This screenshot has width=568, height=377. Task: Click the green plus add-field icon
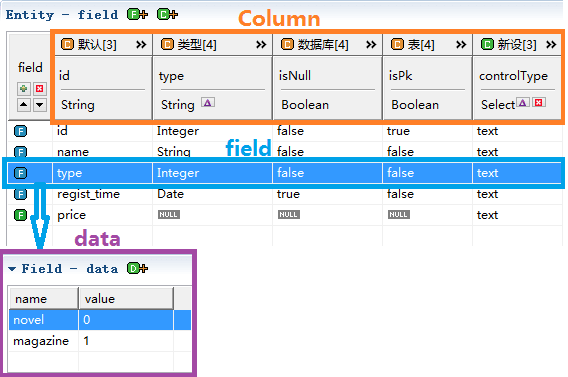point(24,88)
